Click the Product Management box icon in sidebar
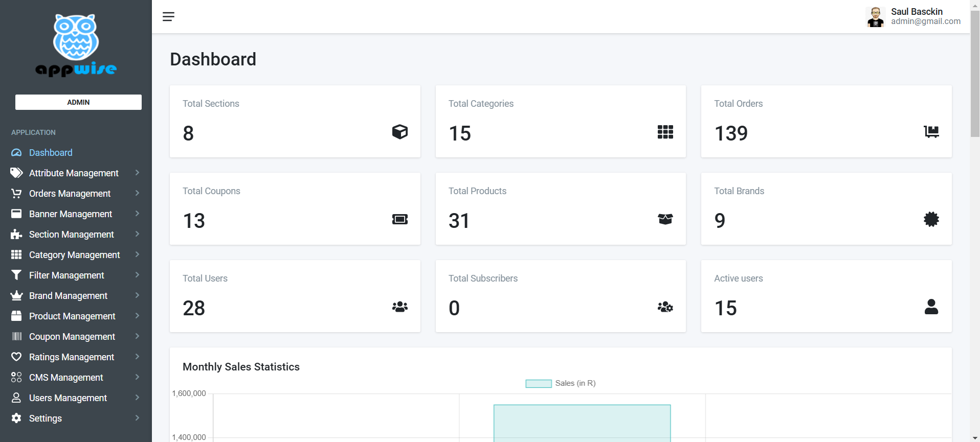This screenshot has height=442, width=980. pos(16,316)
